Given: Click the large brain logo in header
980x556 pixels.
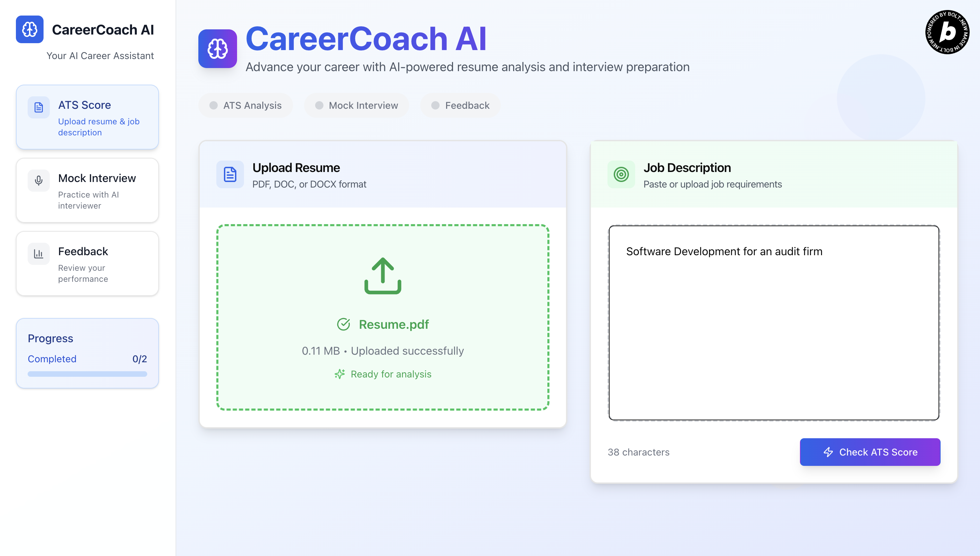Looking at the screenshot, I should click(217, 49).
